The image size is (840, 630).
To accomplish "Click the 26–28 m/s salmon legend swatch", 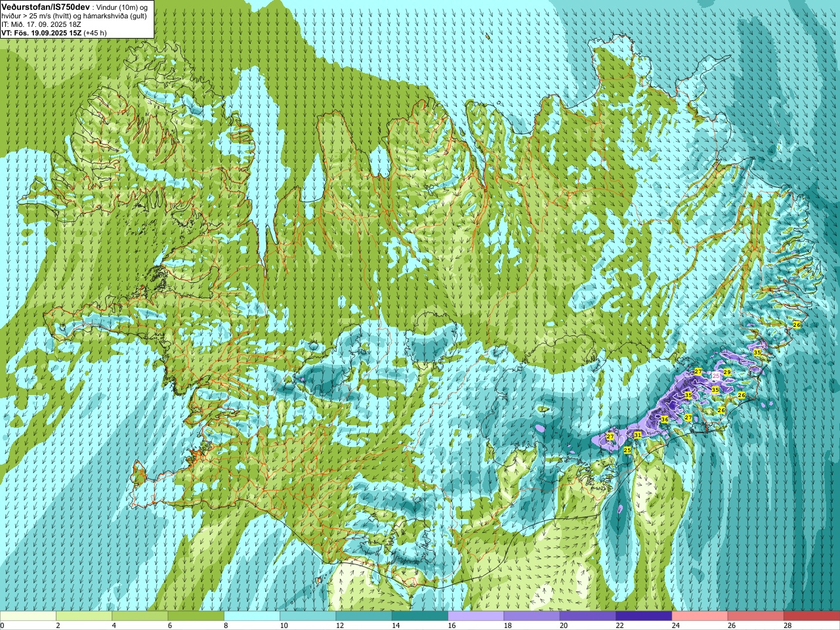I will coord(756,616).
